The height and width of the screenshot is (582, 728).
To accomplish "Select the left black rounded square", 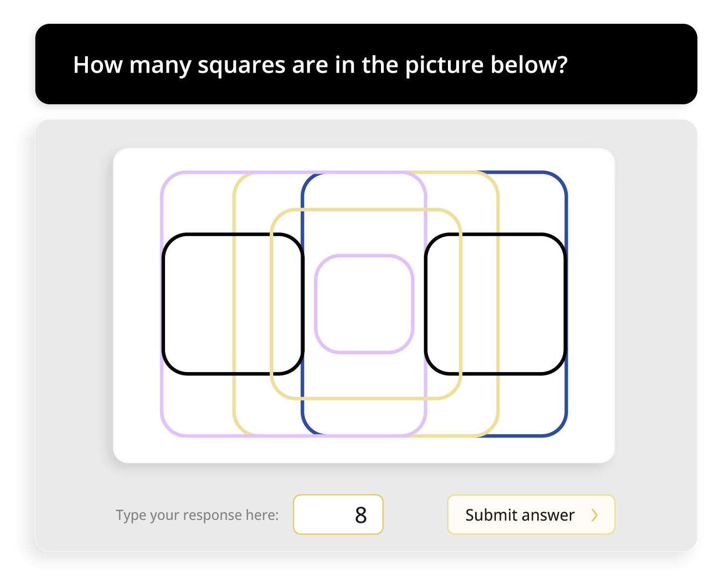I will click(x=233, y=304).
